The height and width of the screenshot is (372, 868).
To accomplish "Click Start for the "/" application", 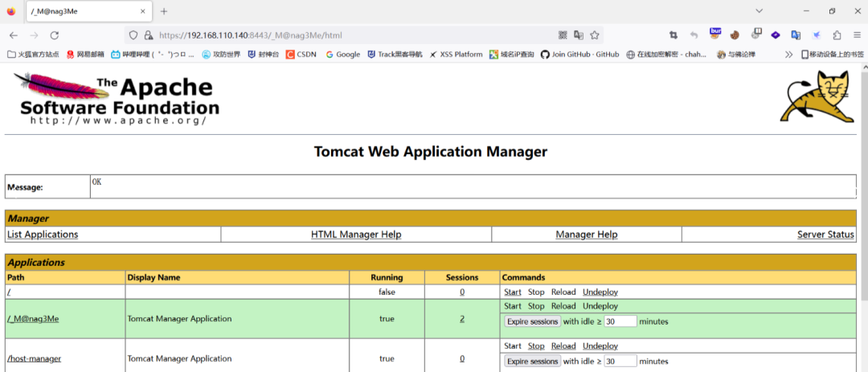I will click(x=513, y=292).
